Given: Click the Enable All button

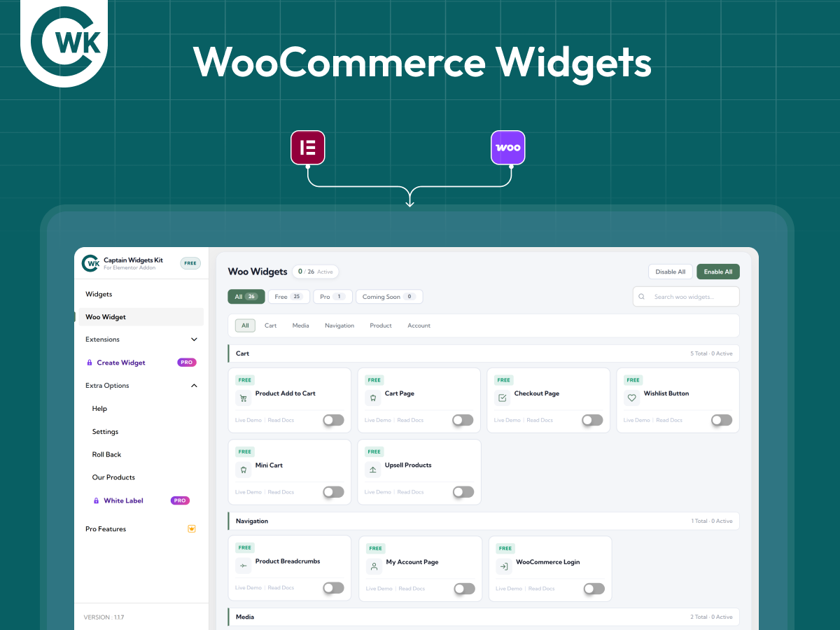Looking at the screenshot, I should pos(718,272).
